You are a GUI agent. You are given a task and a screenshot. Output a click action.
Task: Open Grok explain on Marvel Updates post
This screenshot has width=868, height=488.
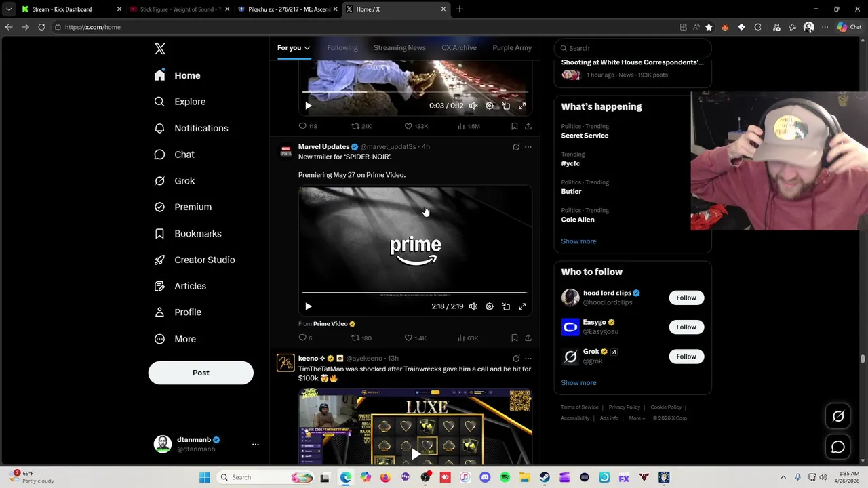pos(516,147)
